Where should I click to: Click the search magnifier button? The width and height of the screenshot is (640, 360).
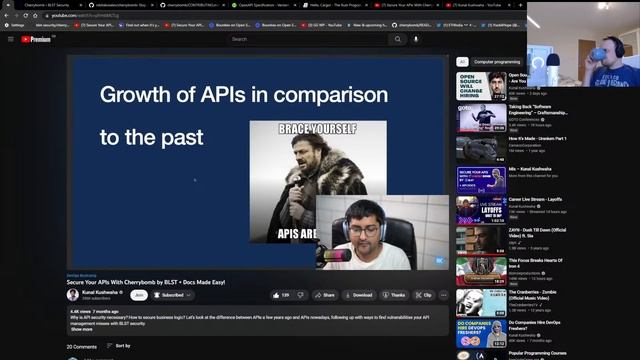(x=398, y=39)
